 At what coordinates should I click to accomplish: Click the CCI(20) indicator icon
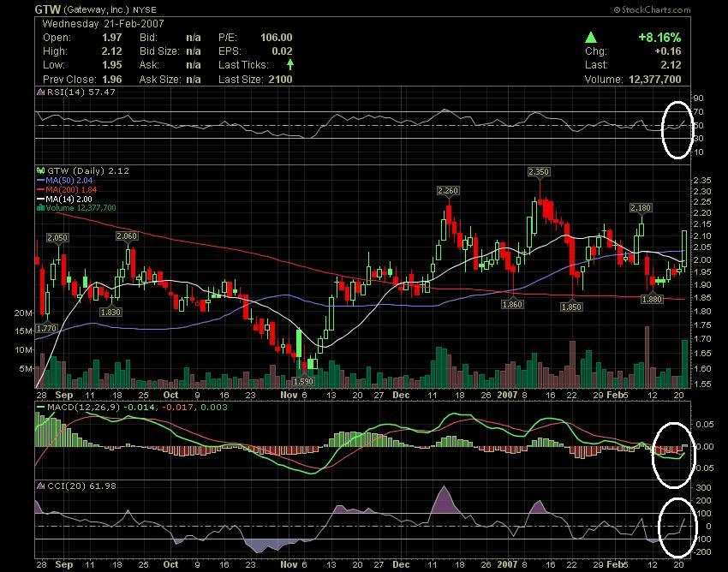coord(41,486)
